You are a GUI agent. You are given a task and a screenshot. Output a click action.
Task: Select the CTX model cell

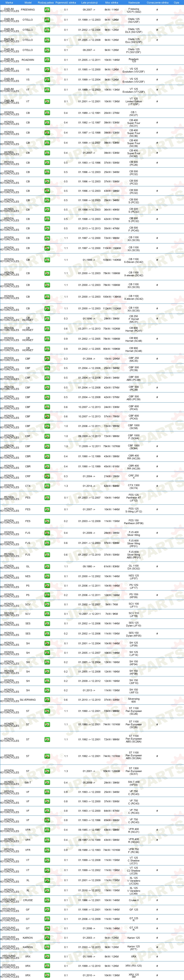pos(28,486)
